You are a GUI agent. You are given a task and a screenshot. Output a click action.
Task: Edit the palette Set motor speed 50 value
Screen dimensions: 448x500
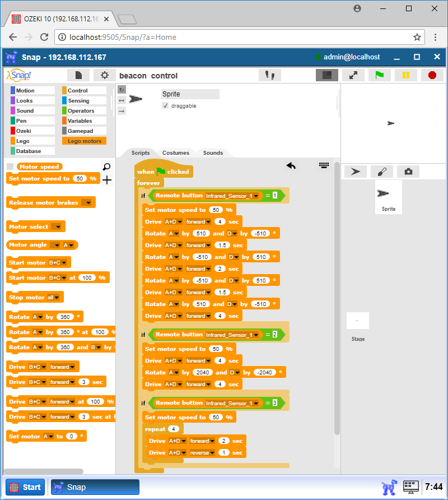tap(80, 179)
